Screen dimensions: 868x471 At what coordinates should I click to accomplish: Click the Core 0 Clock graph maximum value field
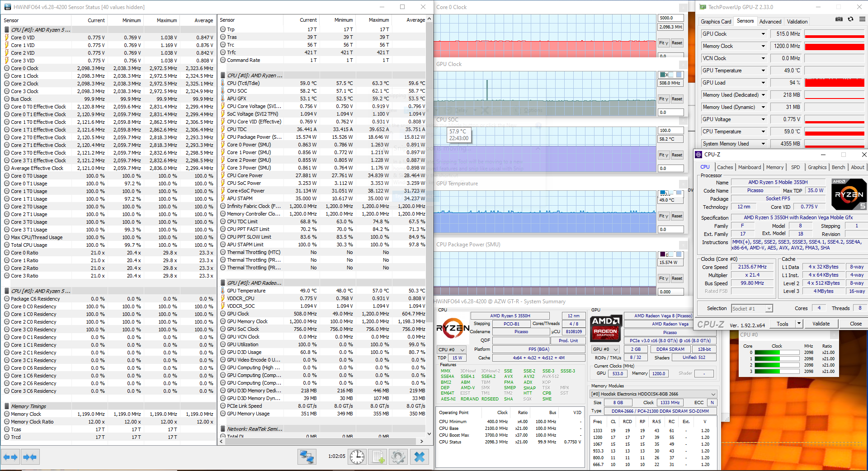click(x=670, y=18)
